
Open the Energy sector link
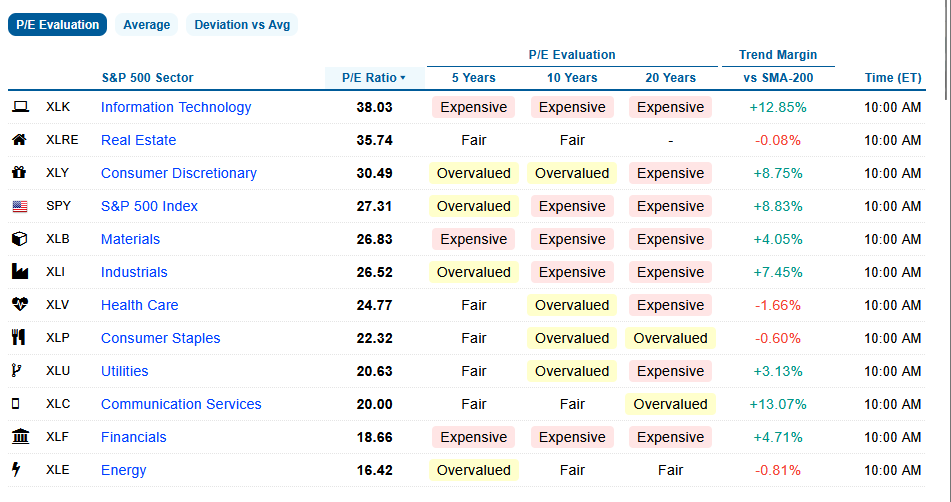click(x=124, y=470)
